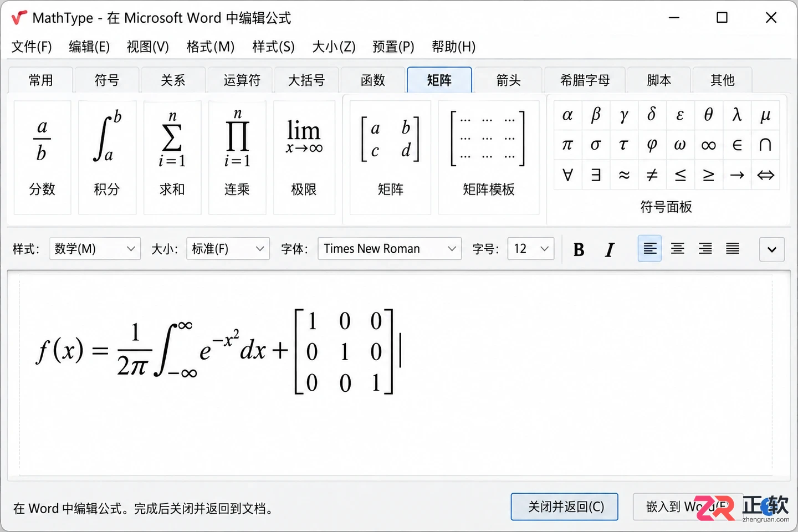Viewport: 798px width, 532px height.
Task: Switch to the 运算符 tab
Action: (x=242, y=80)
